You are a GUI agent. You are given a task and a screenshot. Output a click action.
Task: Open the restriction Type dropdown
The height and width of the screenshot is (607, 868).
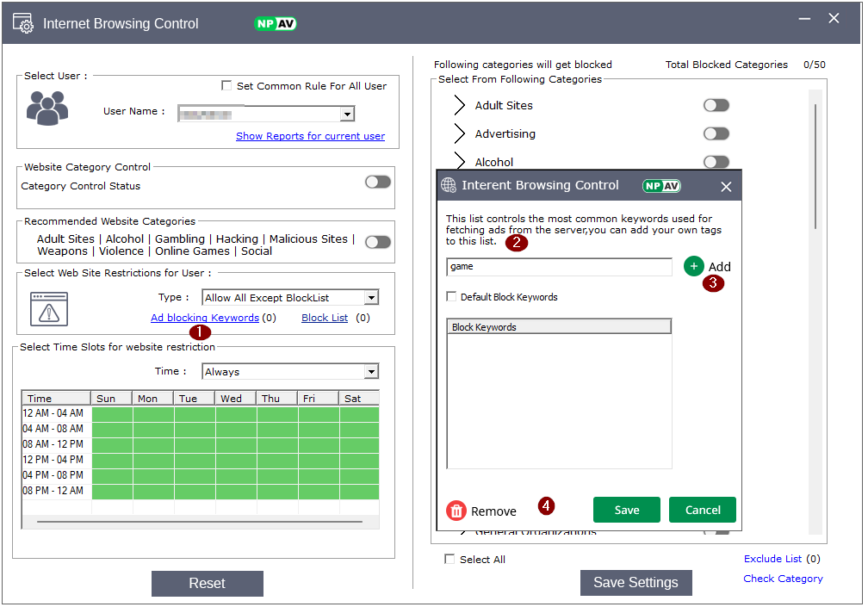click(371, 298)
